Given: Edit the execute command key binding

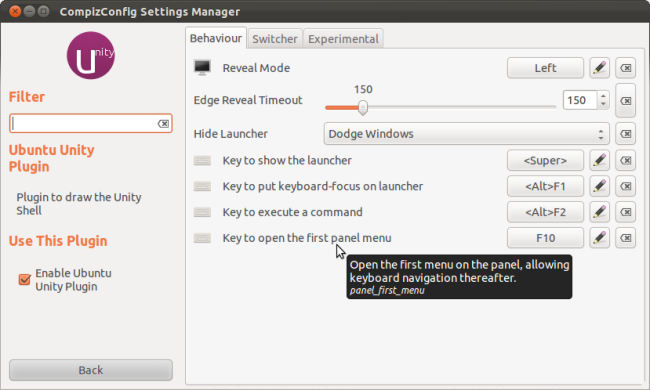Looking at the screenshot, I should pos(599,212).
